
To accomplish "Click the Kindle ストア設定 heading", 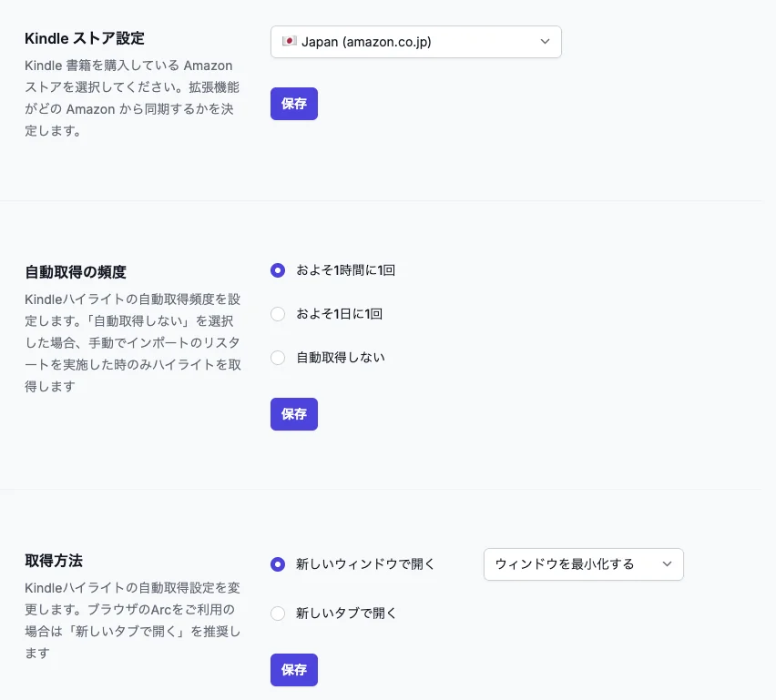I will 85,38.
